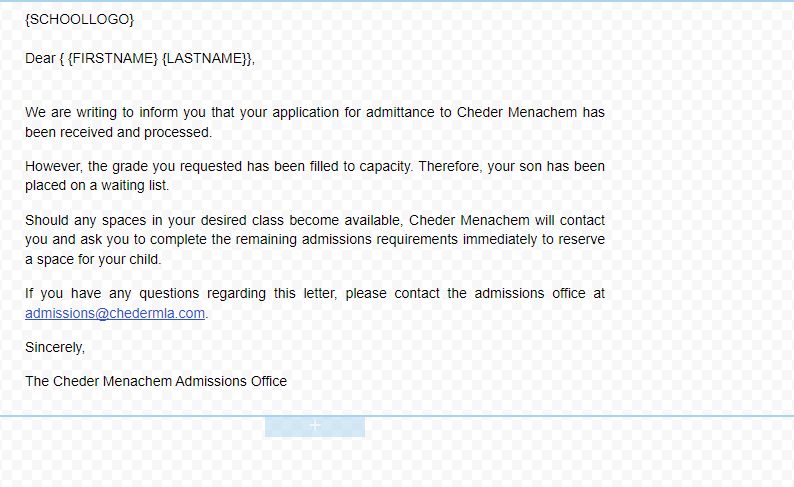Place cursor on the word Dear
794x487 pixels.
click(40, 58)
